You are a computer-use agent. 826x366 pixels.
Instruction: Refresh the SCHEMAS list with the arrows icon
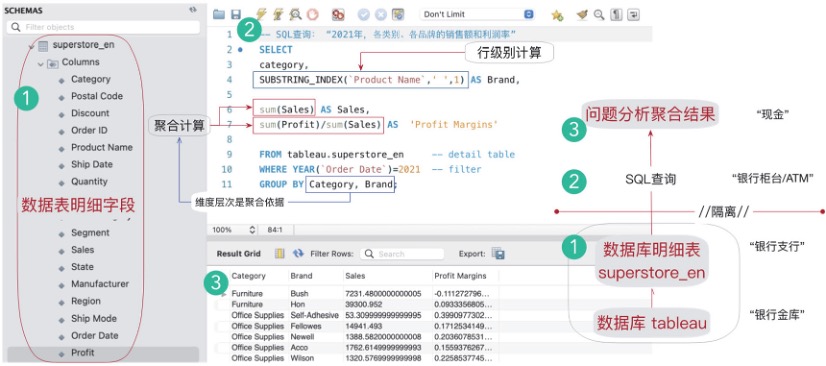point(193,10)
